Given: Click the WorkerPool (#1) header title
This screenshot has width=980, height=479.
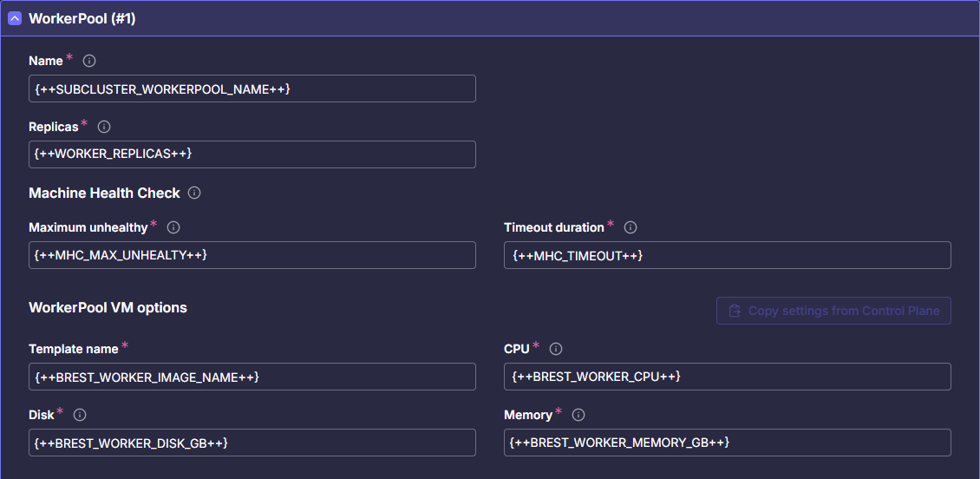Looking at the screenshot, I should (82, 19).
